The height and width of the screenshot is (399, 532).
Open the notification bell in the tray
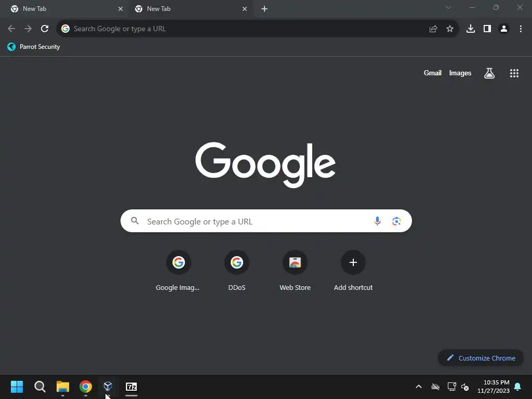(518, 387)
